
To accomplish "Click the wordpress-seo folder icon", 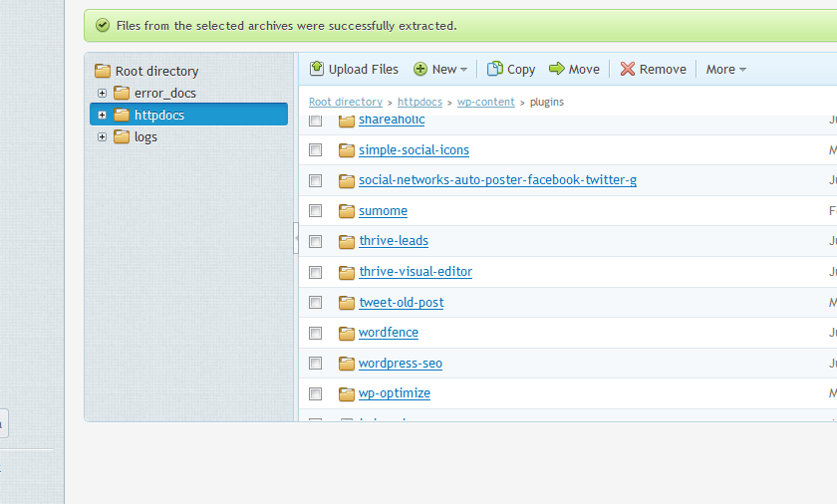I will (347, 364).
